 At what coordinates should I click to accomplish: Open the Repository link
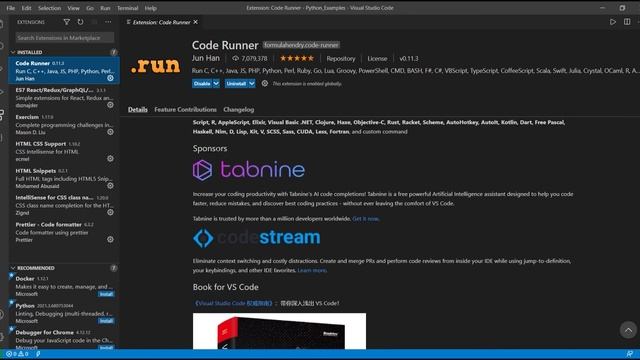click(x=341, y=59)
